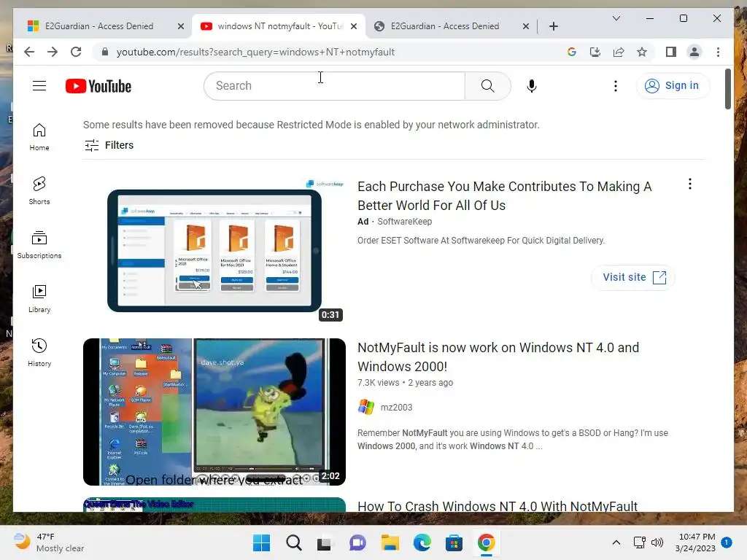Click the mz2003 channel avatar
The height and width of the screenshot is (560, 747).
point(366,407)
